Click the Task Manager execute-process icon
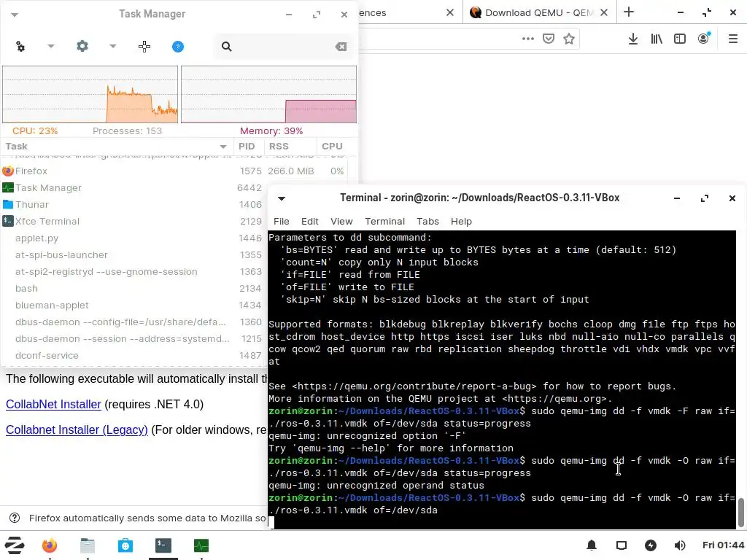The height and width of the screenshot is (560, 747). tap(20, 46)
